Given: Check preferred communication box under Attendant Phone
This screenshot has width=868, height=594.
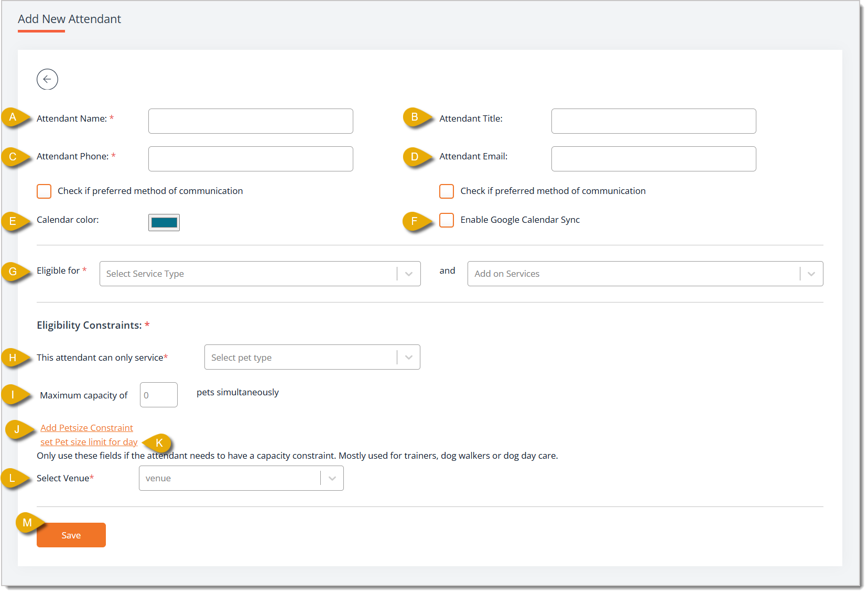Looking at the screenshot, I should [x=44, y=191].
